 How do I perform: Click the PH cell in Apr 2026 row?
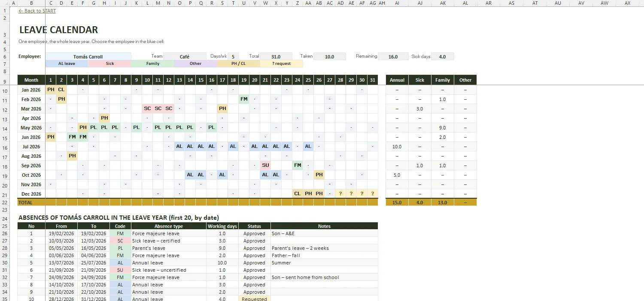pos(104,118)
